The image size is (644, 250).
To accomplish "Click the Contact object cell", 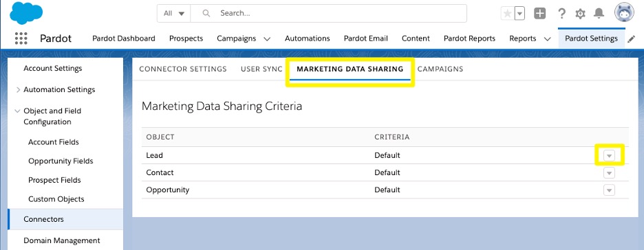I will coord(160,172).
